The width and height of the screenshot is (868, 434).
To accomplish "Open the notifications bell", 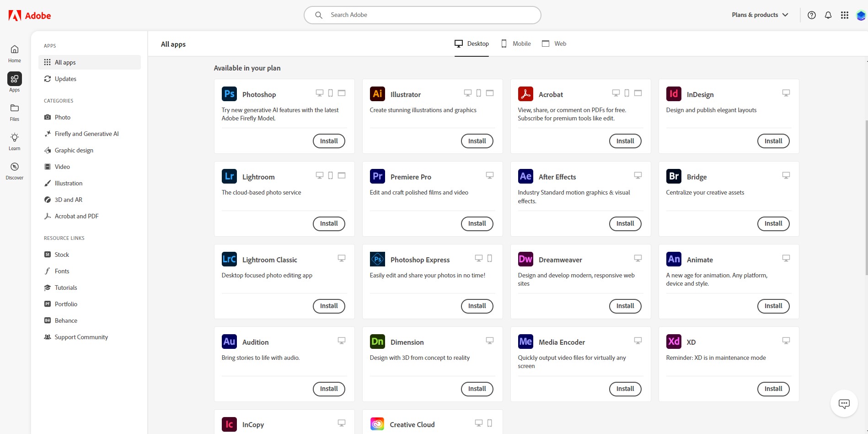I will pos(828,15).
